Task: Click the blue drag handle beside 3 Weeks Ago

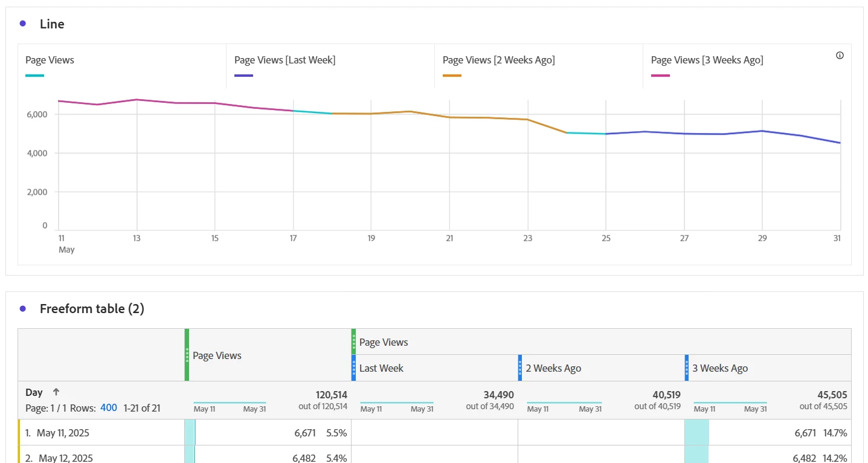Action: [687, 367]
